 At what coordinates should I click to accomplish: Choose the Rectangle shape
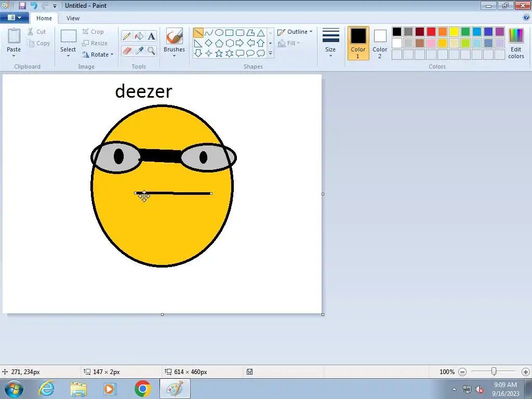(x=229, y=33)
